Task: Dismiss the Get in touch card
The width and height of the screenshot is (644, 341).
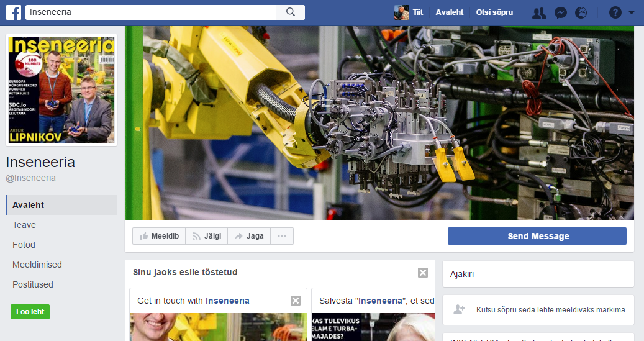Action: [296, 301]
